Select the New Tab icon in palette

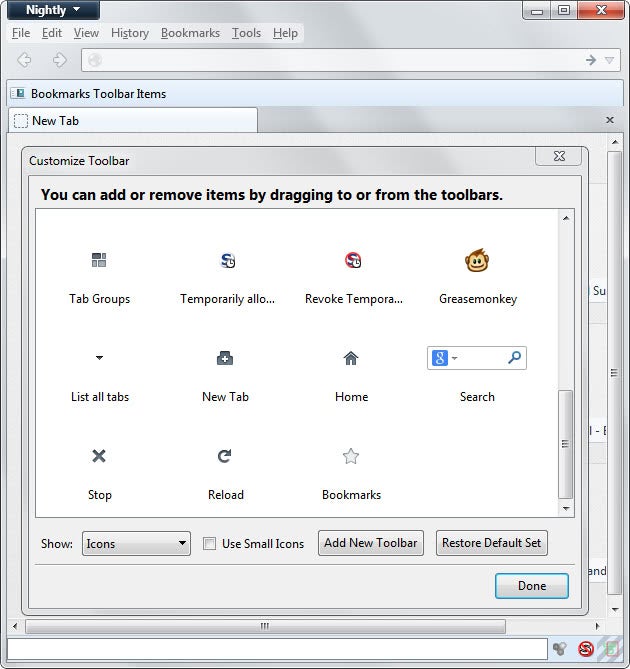click(x=225, y=358)
